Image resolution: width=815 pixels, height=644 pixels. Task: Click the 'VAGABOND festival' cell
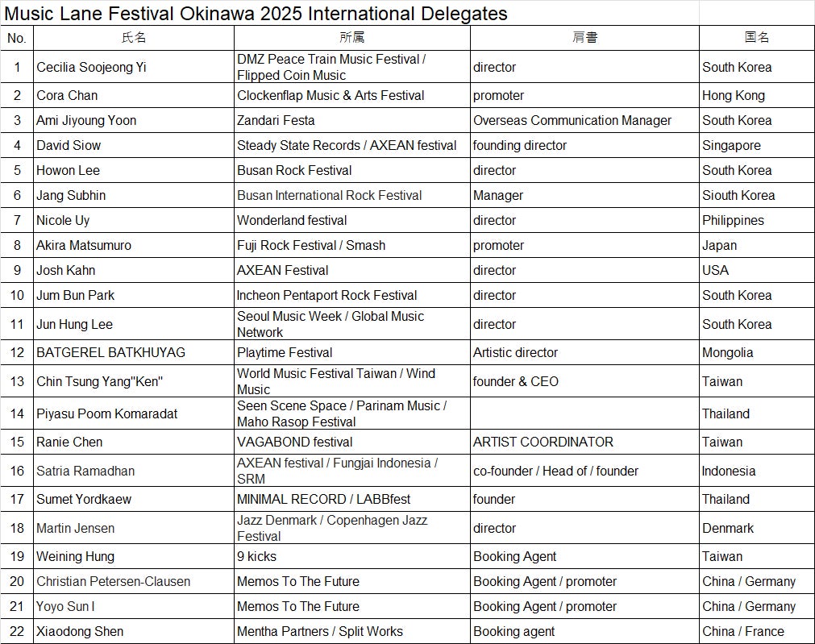tap(352, 441)
